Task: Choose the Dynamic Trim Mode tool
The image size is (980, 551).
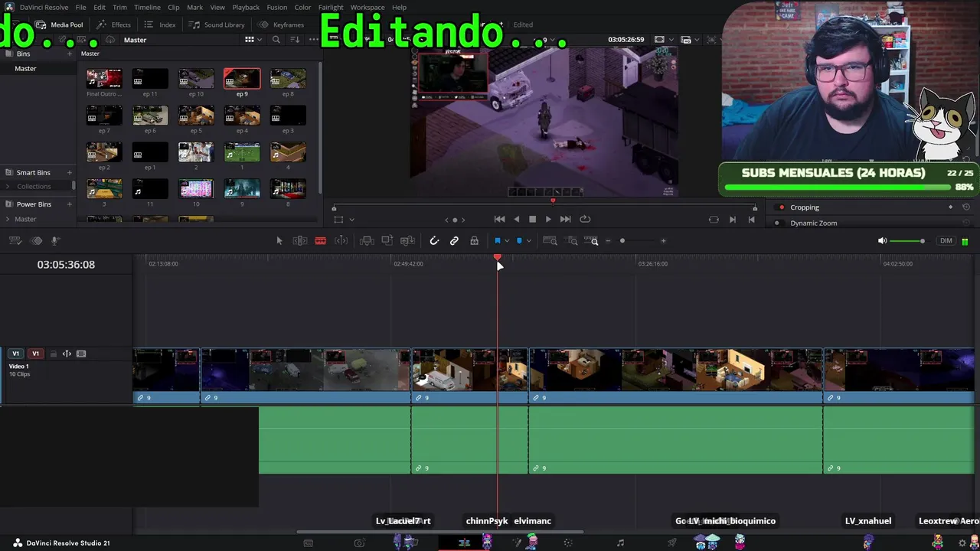Action: coord(341,241)
